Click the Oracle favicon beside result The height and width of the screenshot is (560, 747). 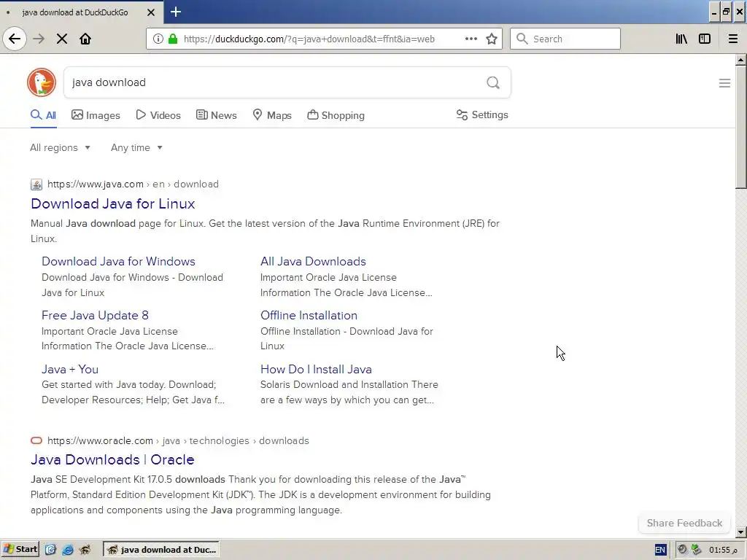[36, 440]
